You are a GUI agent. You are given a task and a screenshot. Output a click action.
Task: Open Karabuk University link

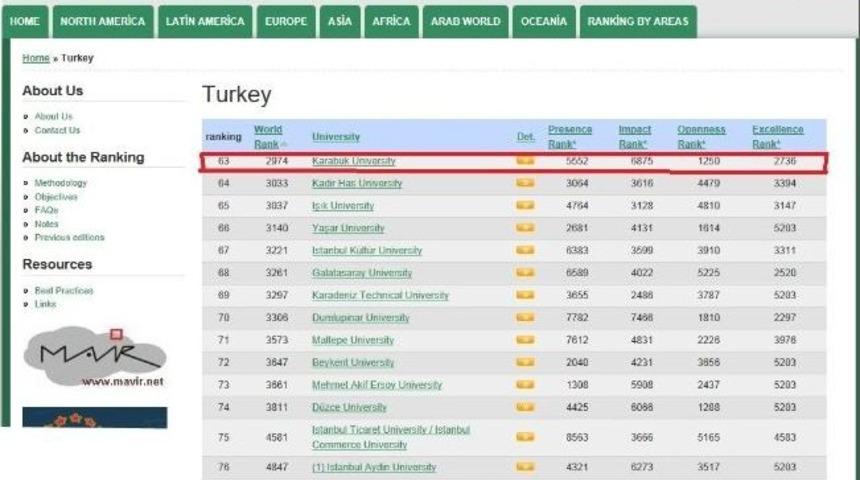(354, 161)
